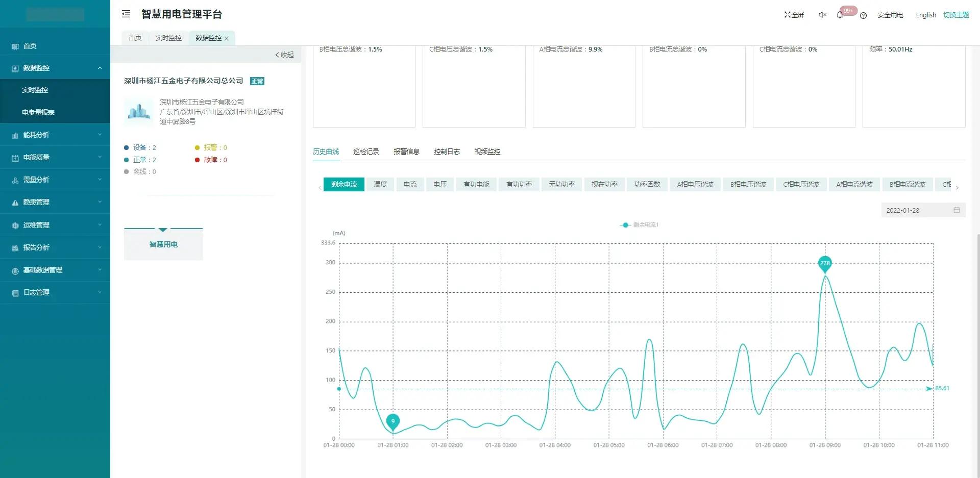
Task: Close the 数据监控 tab
Action: (227, 38)
